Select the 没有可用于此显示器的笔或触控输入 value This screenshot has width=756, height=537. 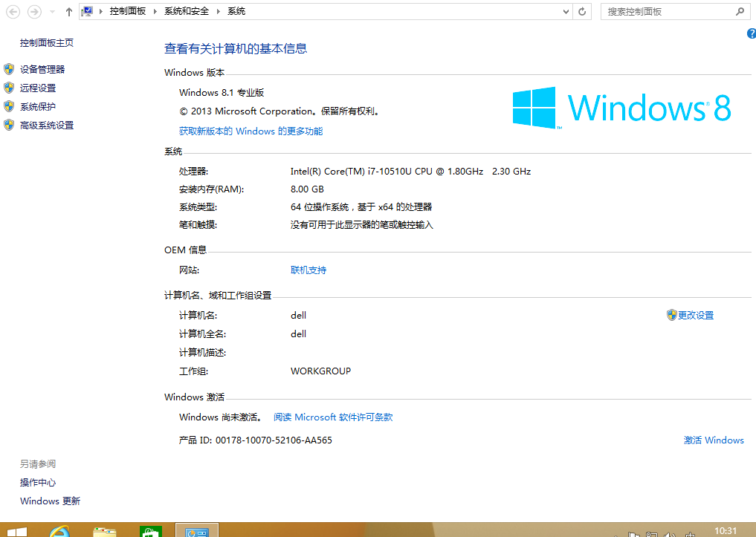click(x=361, y=225)
